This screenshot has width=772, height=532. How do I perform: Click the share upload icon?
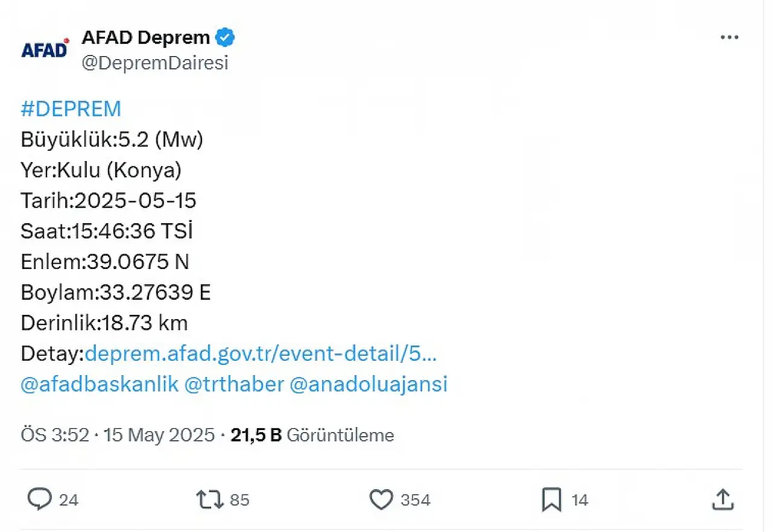(722, 500)
